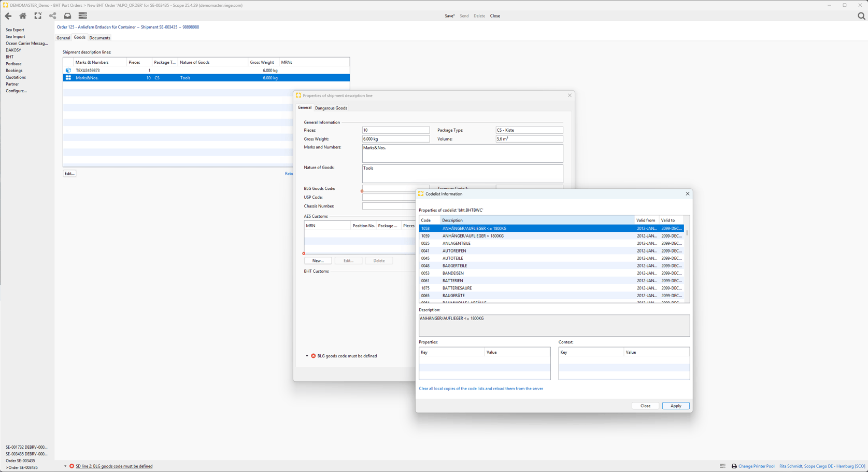Expand the status bar error message arrow
Image resolution: width=868 pixels, height=472 pixels.
[x=65, y=466]
